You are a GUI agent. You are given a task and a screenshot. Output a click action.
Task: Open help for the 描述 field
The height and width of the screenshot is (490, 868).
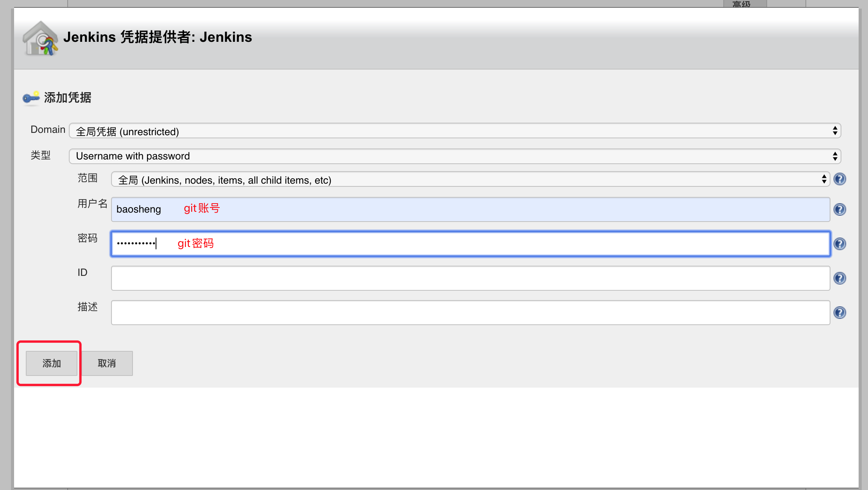click(839, 313)
